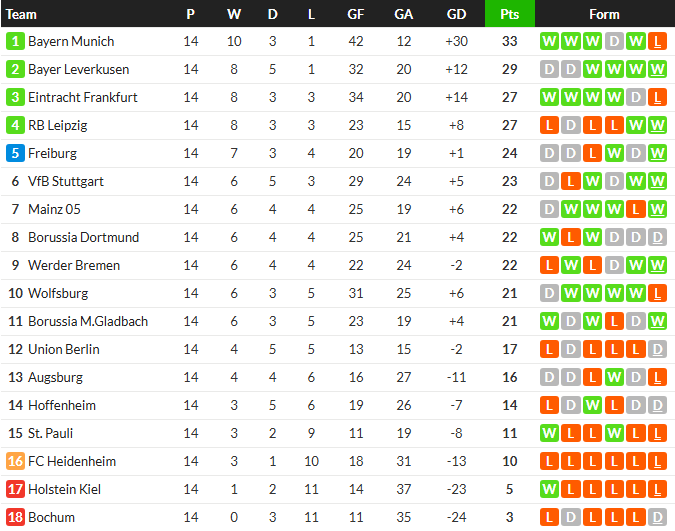
Task: Click Union Berlin's latest draw form icon
Action: click(x=657, y=350)
